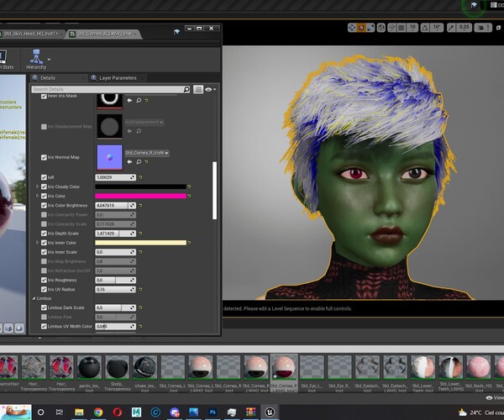Open Google Chrome from the taskbar
This screenshot has height=420, width=504.
click(x=98, y=412)
